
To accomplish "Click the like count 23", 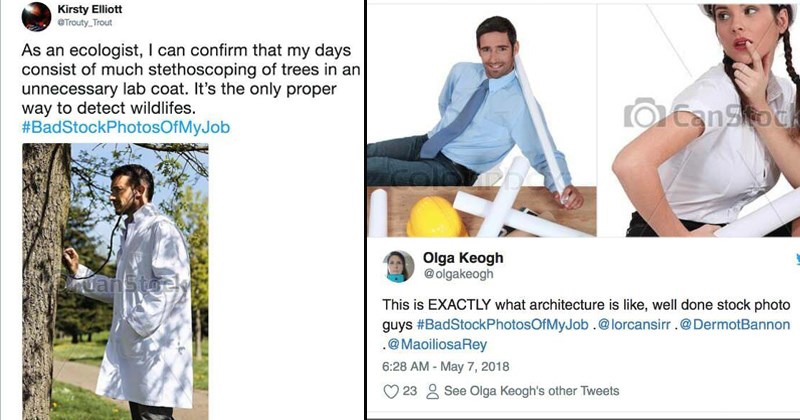I will pos(409,391).
